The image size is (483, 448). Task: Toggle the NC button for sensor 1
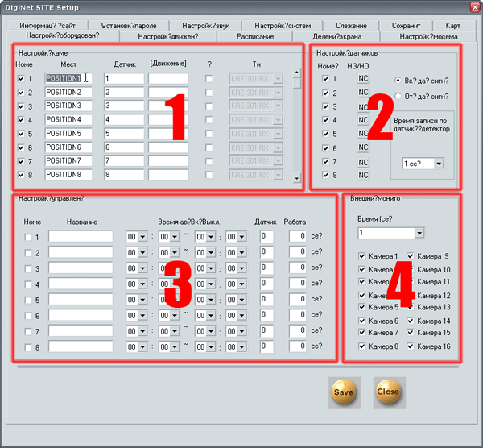[363, 79]
